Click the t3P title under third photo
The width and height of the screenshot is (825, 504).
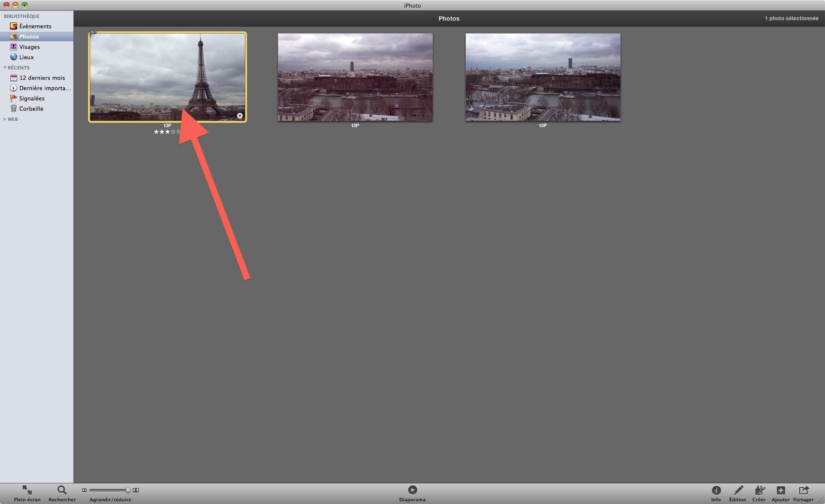pos(543,125)
